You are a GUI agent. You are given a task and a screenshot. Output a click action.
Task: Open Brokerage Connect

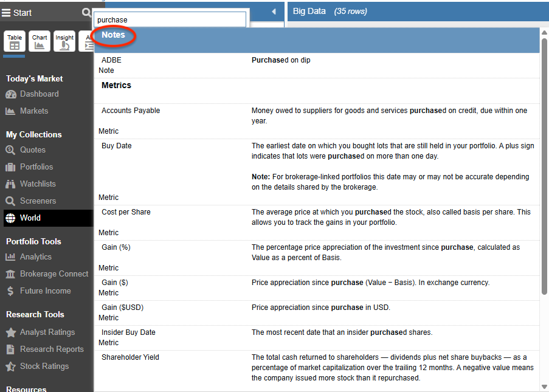(54, 273)
